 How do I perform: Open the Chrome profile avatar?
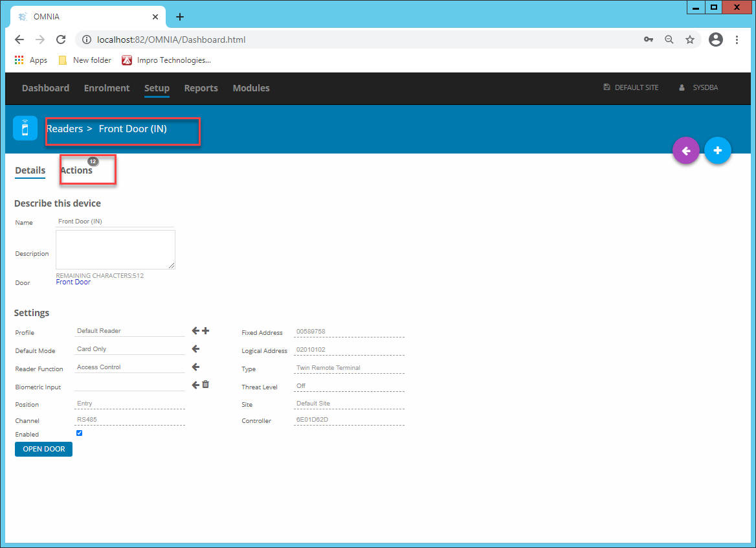(715, 40)
